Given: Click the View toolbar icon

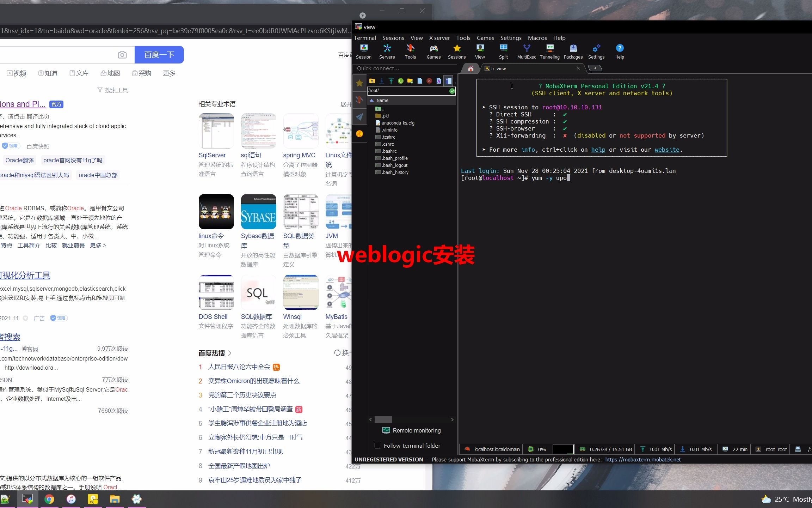Looking at the screenshot, I should tap(480, 52).
